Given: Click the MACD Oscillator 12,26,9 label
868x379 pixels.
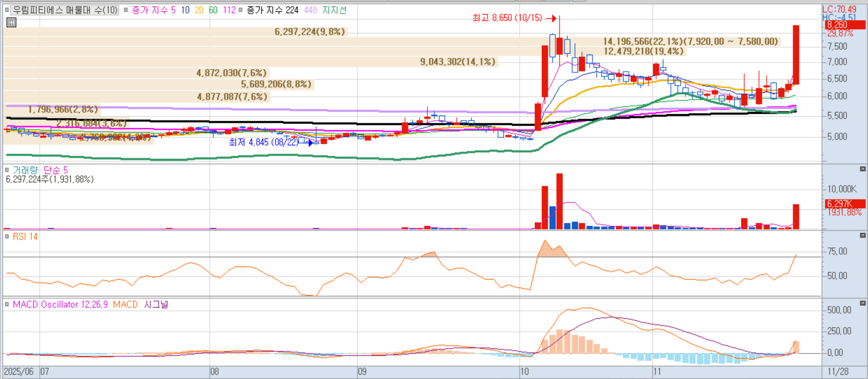Looking at the screenshot, I should point(60,304).
